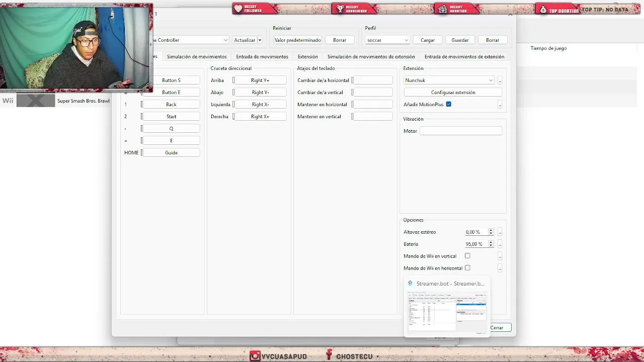Click the vibration Motor mapping field
Screen dimensions: 644x362
(461, 131)
